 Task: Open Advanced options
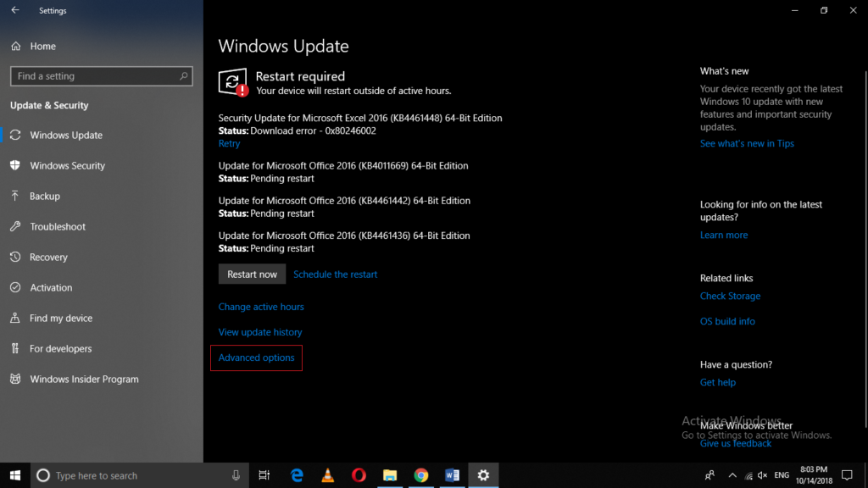click(256, 358)
